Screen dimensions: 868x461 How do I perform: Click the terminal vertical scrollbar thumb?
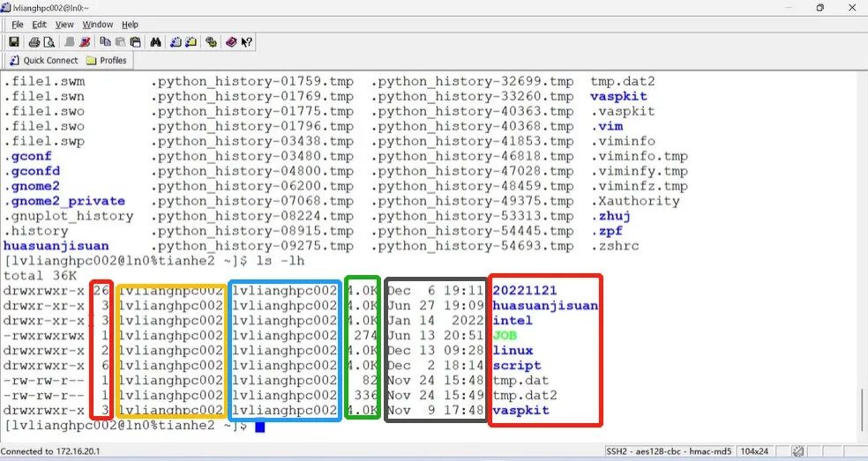(x=861, y=411)
